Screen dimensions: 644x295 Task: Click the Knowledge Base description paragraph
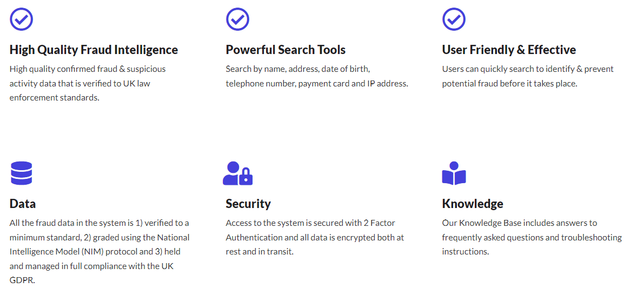(532, 237)
